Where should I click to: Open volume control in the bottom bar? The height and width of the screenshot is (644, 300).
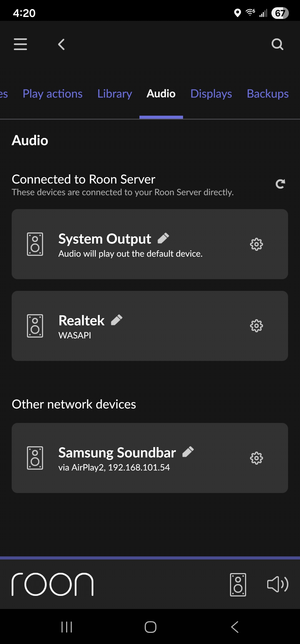point(277,584)
